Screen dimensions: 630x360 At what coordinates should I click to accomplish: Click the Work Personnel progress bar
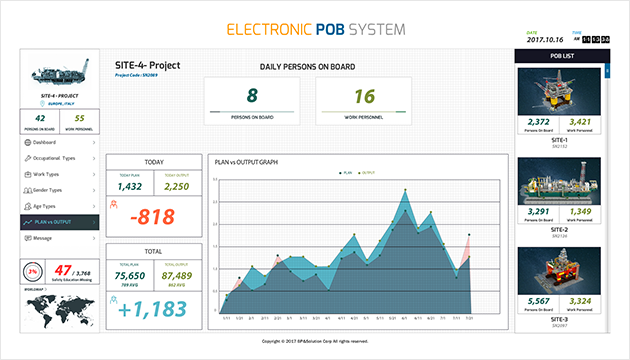pos(364,112)
